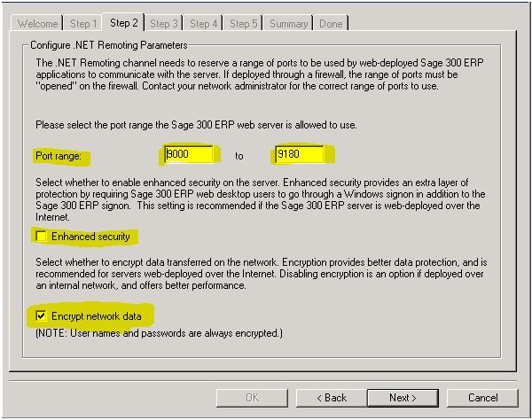
Task: Switch to the Welcome tab
Action: 37,24
